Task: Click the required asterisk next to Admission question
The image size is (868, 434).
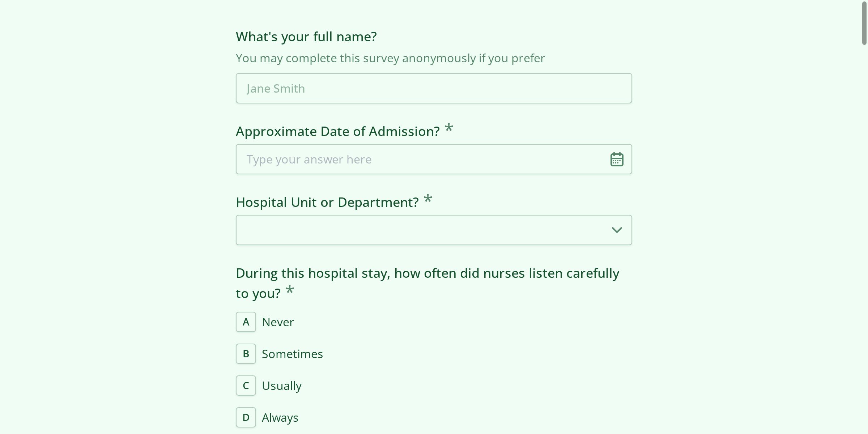Action: [448, 128]
